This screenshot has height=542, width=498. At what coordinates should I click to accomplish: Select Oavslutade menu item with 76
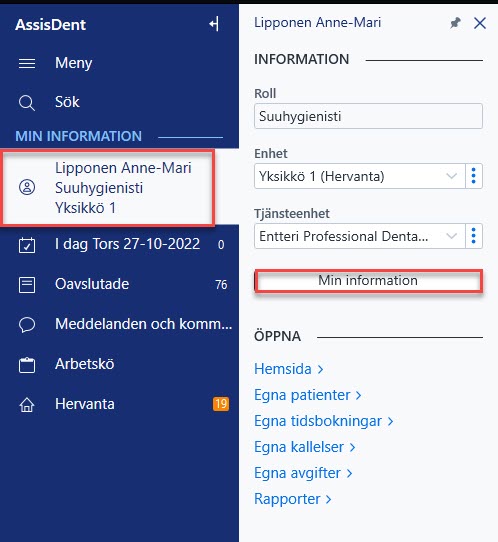pos(119,284)
